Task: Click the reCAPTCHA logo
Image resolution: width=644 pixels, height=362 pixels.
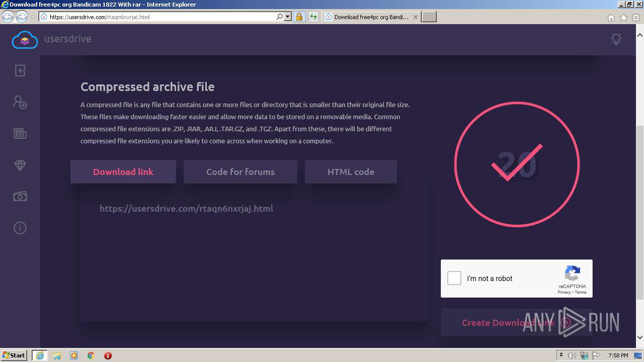Action: (572, 274)
